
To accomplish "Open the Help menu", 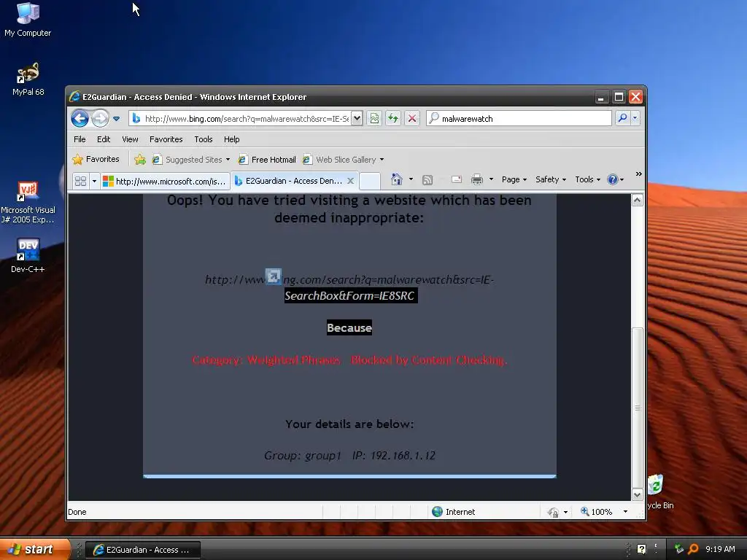I will pyautogui.click(x=231, y=139).
